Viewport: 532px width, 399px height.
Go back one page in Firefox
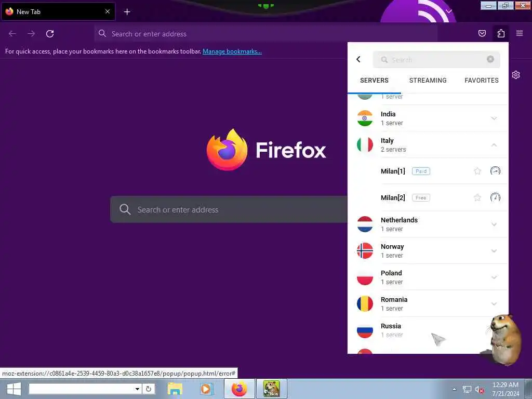[x=12, y=34]
